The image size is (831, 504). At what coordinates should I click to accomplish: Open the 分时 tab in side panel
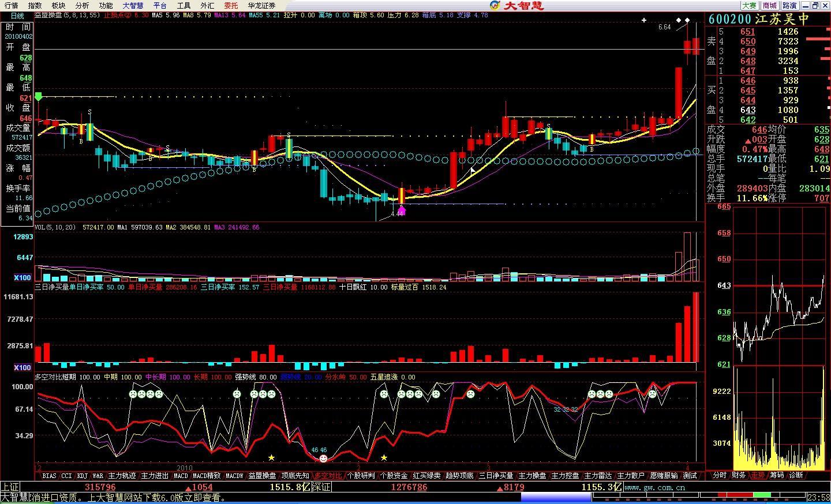pyautogui.click(x=720, y=475)
